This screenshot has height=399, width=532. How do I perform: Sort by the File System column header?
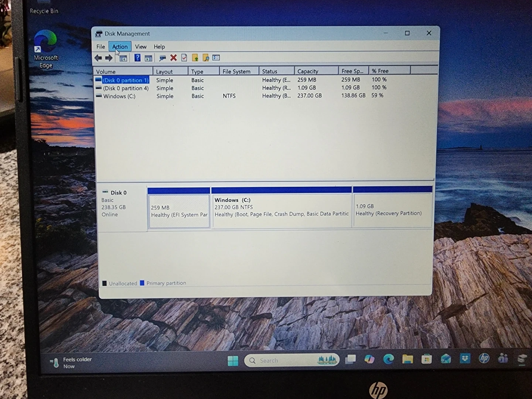[236, 71]
